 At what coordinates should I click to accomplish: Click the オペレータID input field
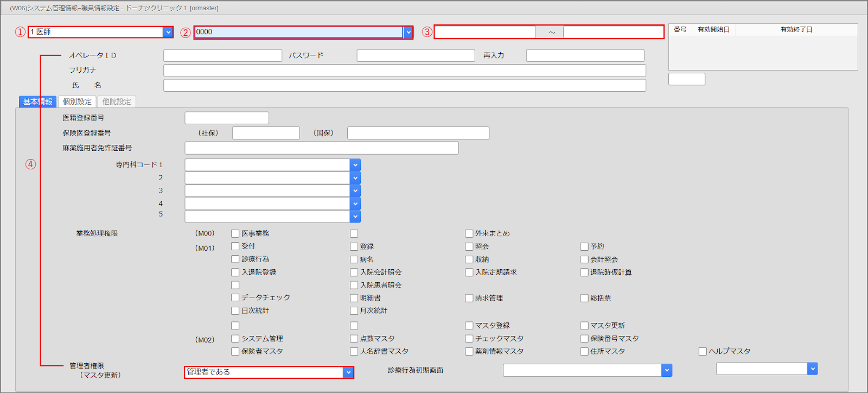coord(223,55)
